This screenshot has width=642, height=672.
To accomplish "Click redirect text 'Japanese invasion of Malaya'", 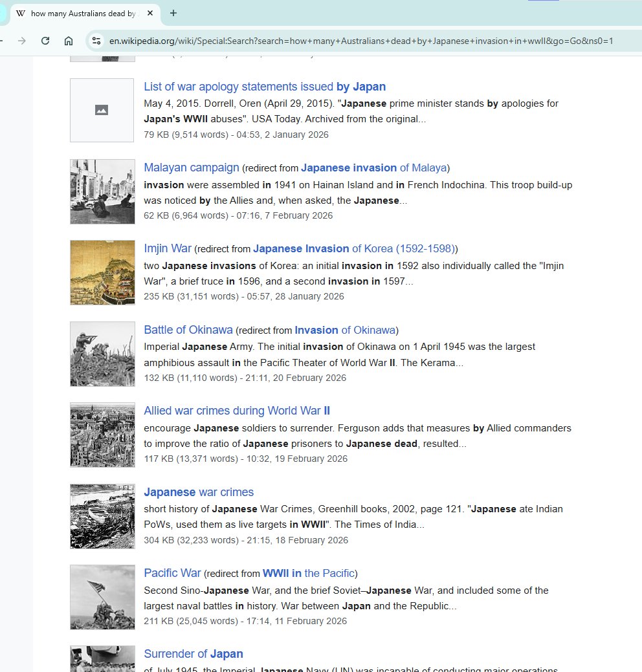I will coord(374,168).
